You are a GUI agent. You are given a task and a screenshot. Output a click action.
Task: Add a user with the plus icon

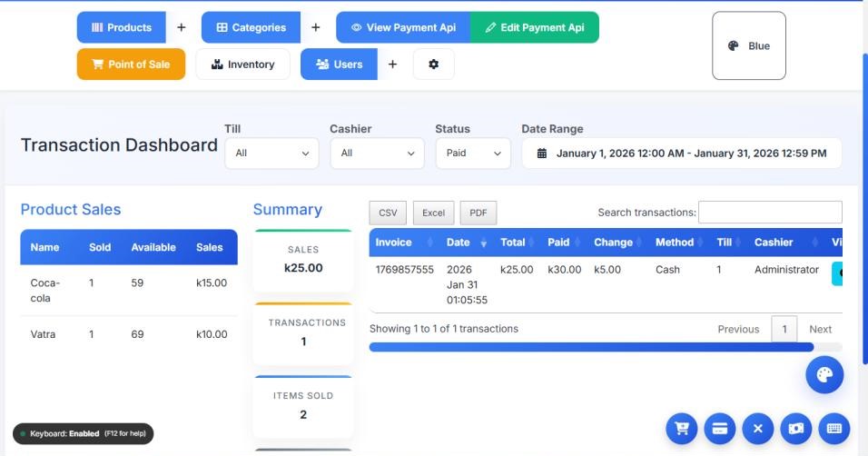click(x=392, y=64)
